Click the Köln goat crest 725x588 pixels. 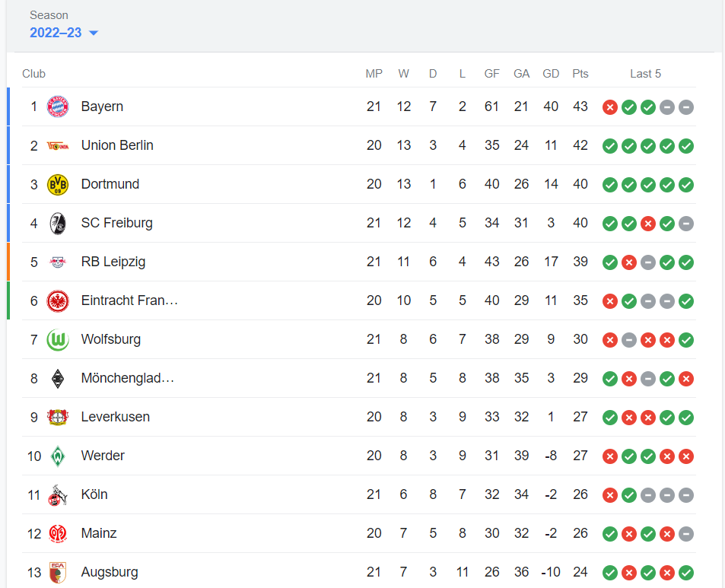[x=58, y=494]
